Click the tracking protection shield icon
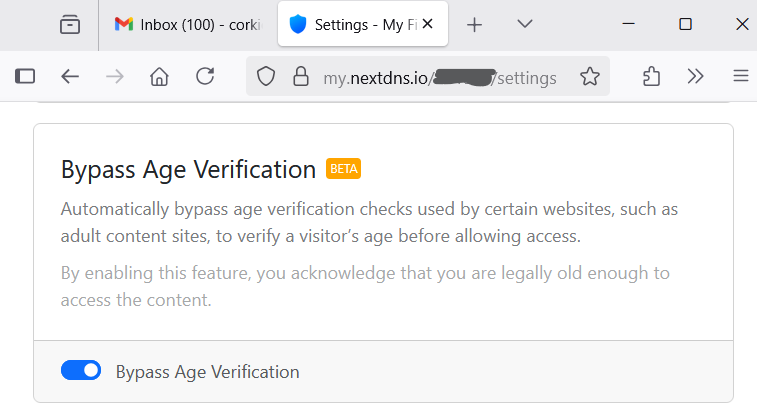The width and height of the screenshot is (757, 413). pyautogui.click(x=265, y=76)
